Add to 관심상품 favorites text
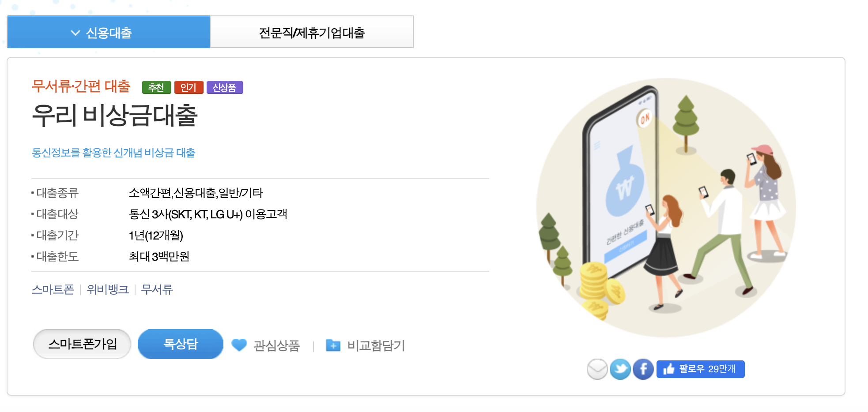The height and width of the screenshot is (412, 868). click(x=276, y=345)
